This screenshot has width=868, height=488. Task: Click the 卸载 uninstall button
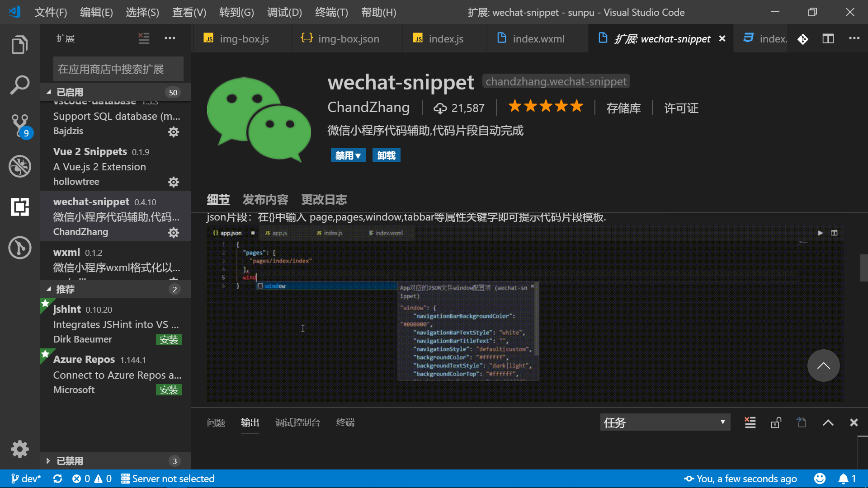[386, 155]
